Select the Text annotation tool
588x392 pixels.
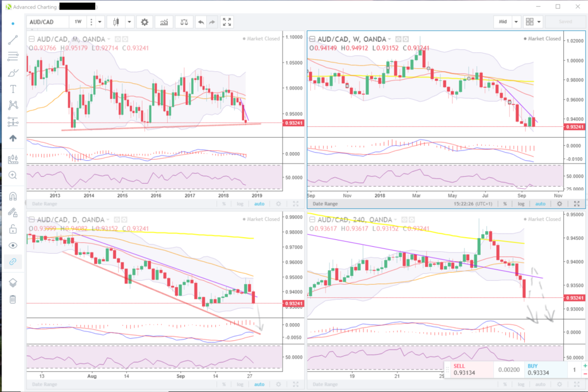pos(13,89)
